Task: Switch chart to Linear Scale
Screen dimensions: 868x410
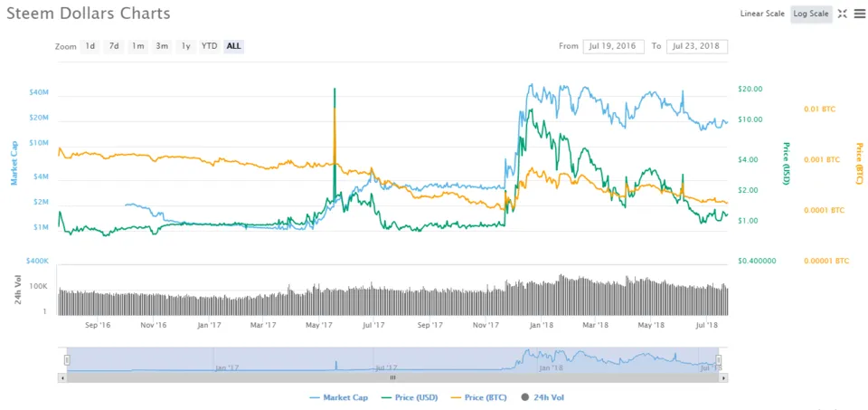Action: pyautogui.click(x=762, y=14)
